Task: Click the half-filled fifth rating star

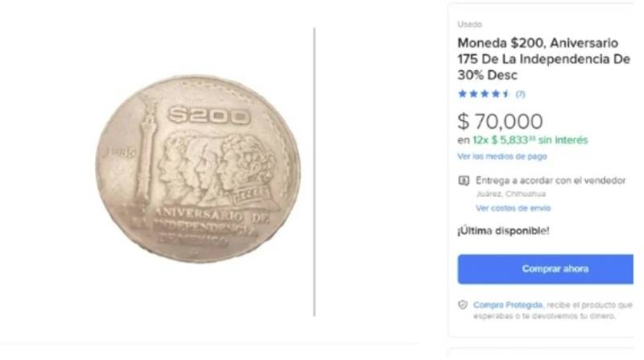Action: (x=505, y=94)
